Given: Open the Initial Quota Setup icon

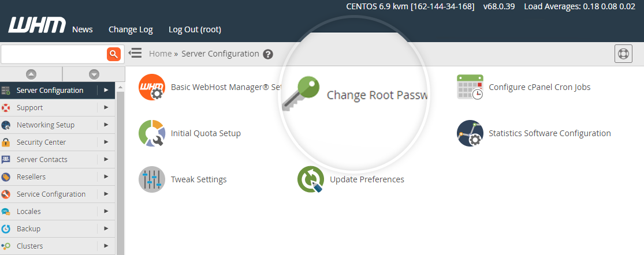Looking at the screenshot, I should coord(152,133).
